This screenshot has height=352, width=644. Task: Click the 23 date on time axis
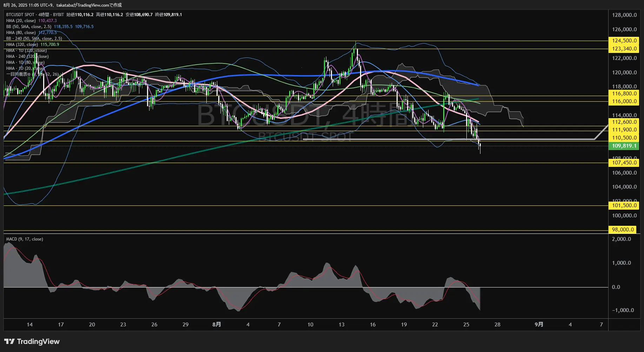123,325
